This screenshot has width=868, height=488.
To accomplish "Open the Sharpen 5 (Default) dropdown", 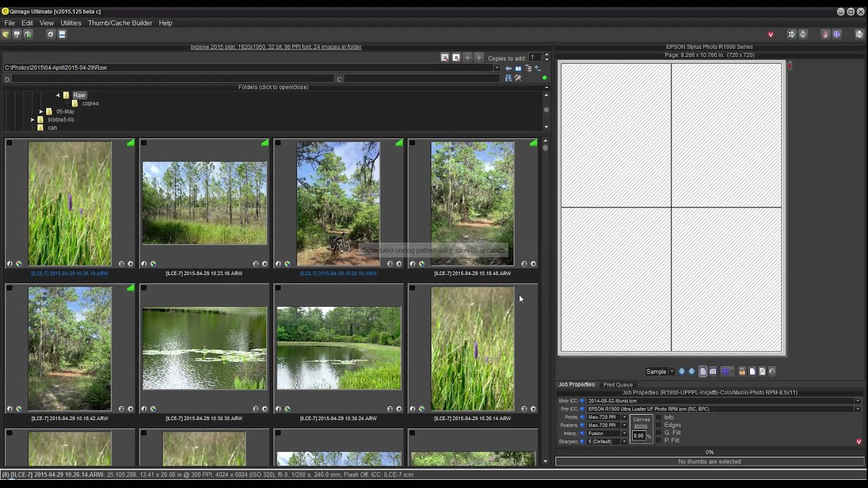I will tap(624, 442).
